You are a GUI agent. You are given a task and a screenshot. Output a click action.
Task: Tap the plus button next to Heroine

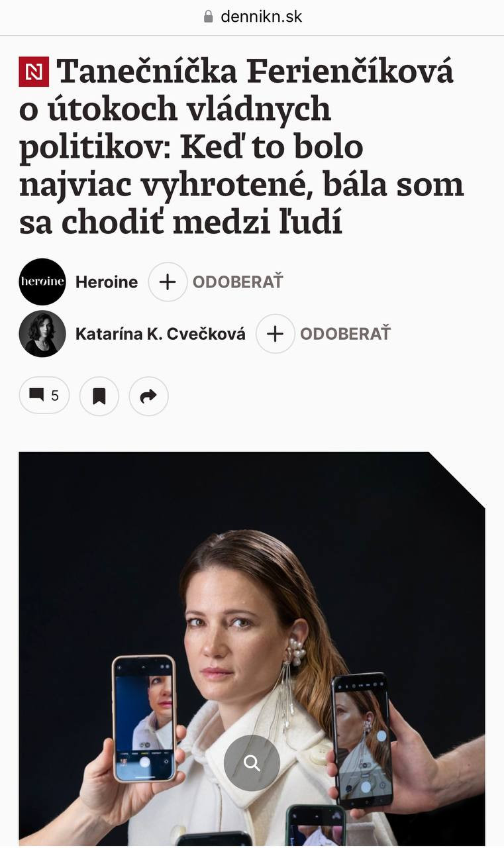click(168, 282)
